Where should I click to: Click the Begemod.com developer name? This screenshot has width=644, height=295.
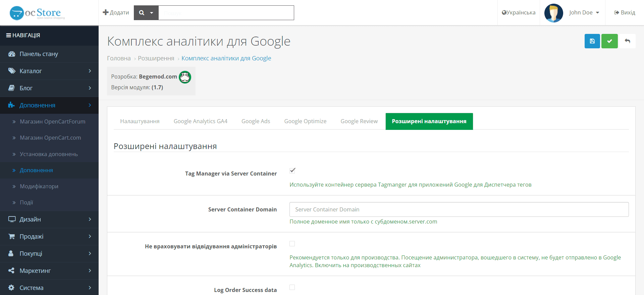[158, 77]
